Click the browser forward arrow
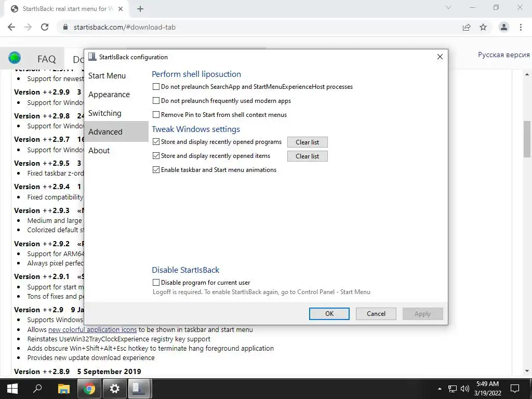This screenshot has height=399, width=532. coord(28,27)
